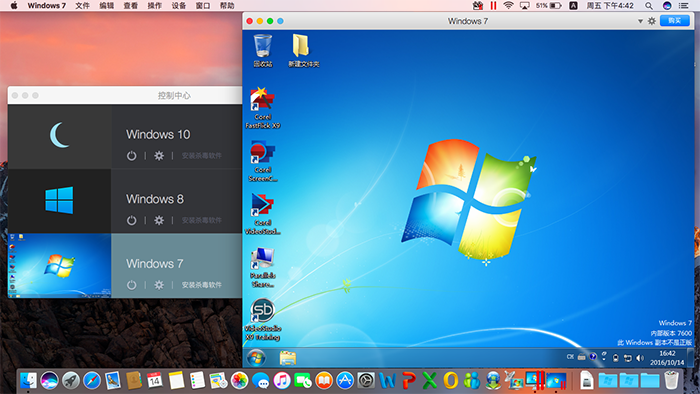700x394 pixels.
Task: Open the 窗口 menu
Action: coord(203,6)
